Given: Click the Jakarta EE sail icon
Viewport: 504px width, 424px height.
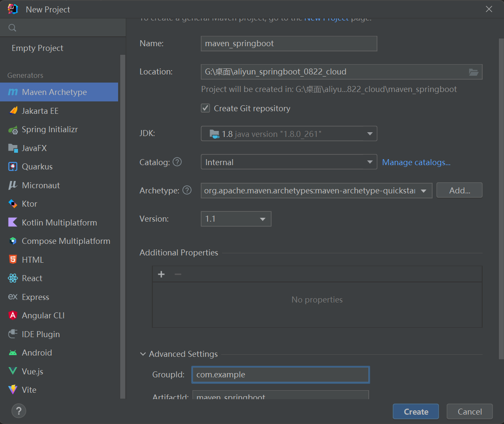Looking at the screenshot, I should tap(13, 110).
